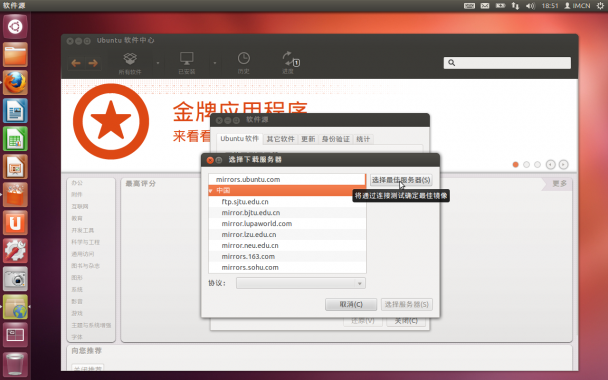Click the 选择服务器(S) button

tap(407, 304)
